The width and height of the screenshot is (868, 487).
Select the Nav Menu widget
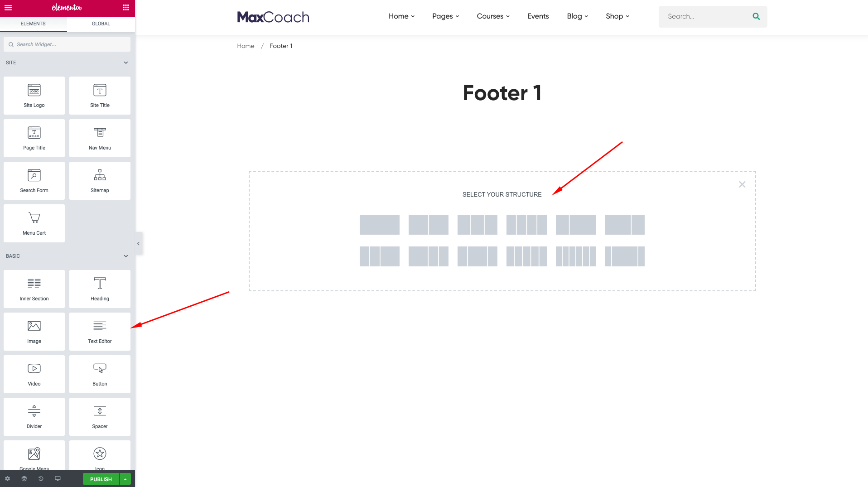click(x=100, y=138)
